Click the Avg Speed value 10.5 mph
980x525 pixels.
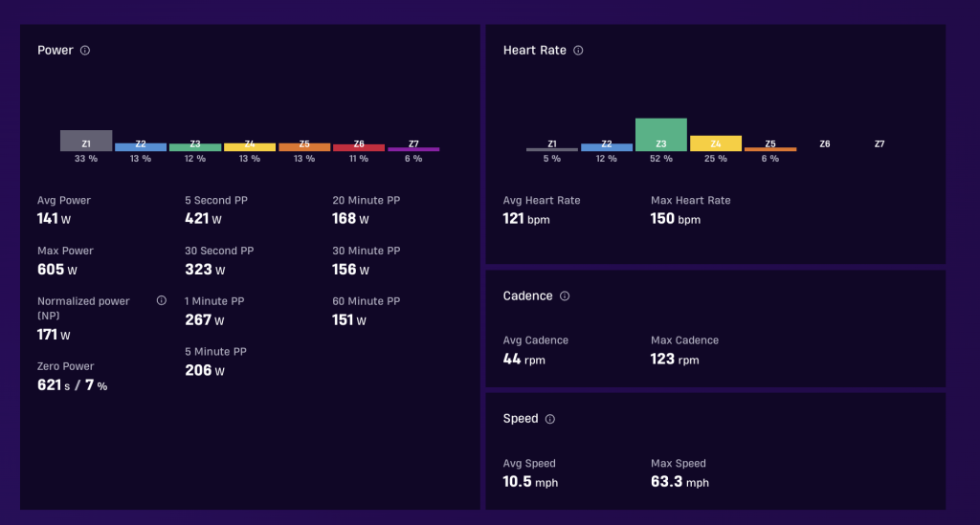[x=530, y=482]
